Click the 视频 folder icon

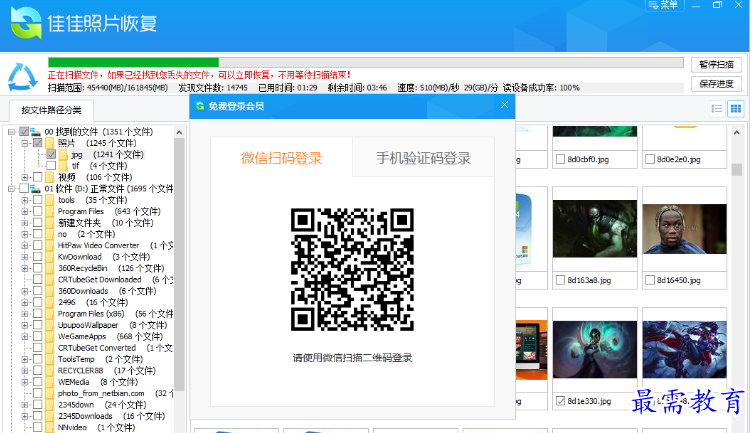(50, 177)
